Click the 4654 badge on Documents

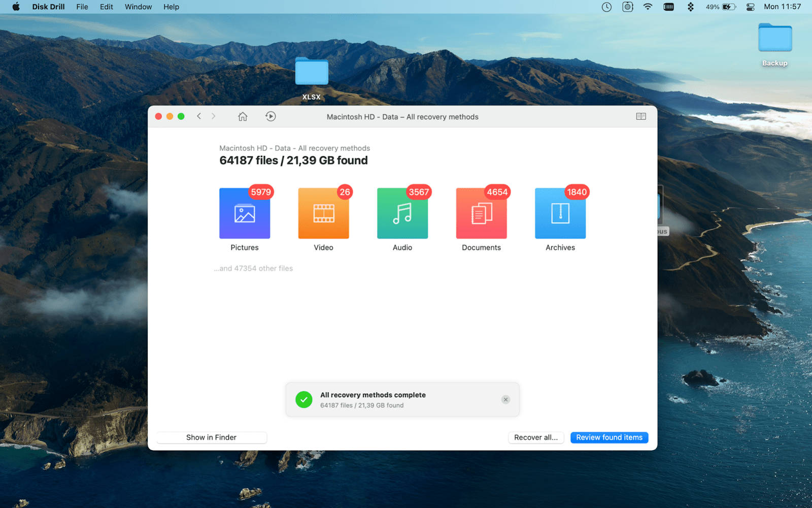click(497, 192)
